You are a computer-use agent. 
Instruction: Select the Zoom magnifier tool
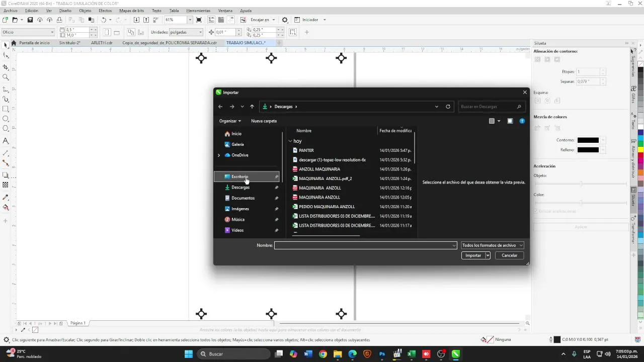point(6,77)
